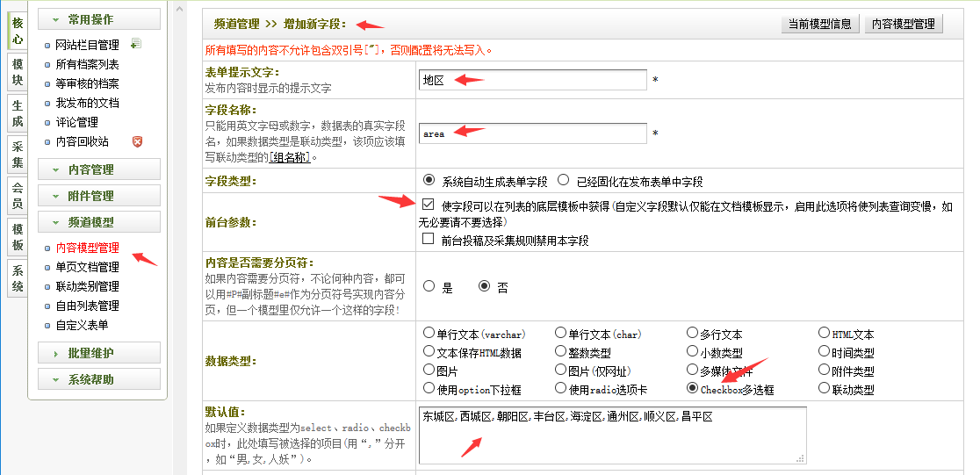Select the 已经固化在发布表单中字段 radio option
The height and width of the screenshot is (475, 980).
pos(563,181)
